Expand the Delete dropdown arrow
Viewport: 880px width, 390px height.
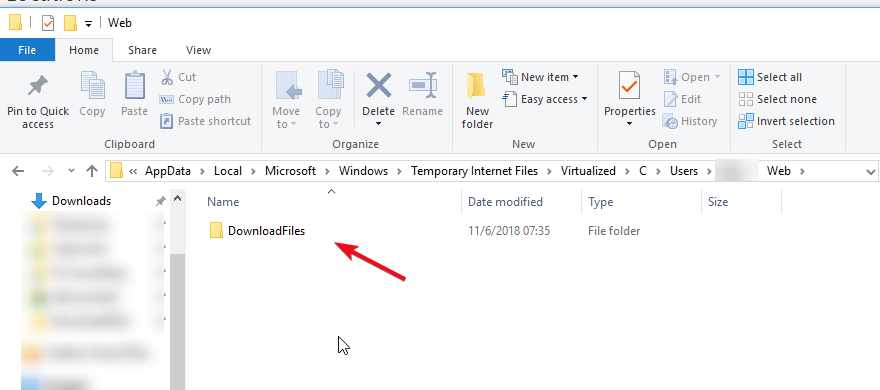click(379, 124)
